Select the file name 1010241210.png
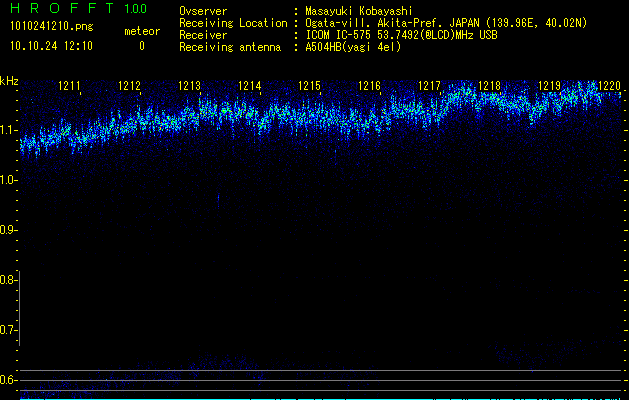Screen dimensions: 629x400 51,26
